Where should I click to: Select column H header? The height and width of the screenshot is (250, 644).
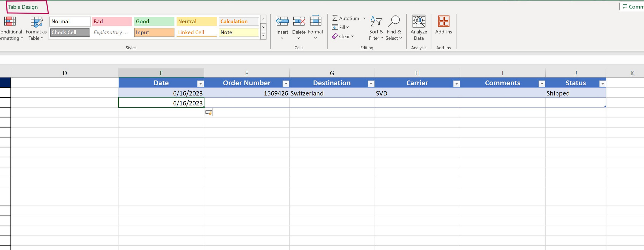coord(417,73)
